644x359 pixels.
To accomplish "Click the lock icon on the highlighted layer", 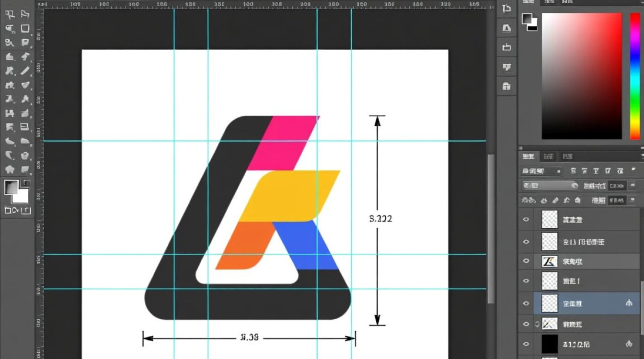I will [x=629, y=303].
